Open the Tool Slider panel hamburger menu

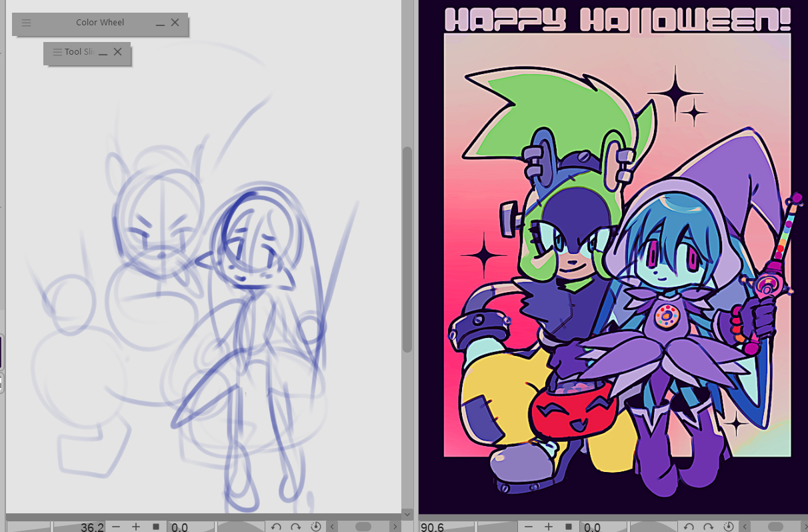57,52
